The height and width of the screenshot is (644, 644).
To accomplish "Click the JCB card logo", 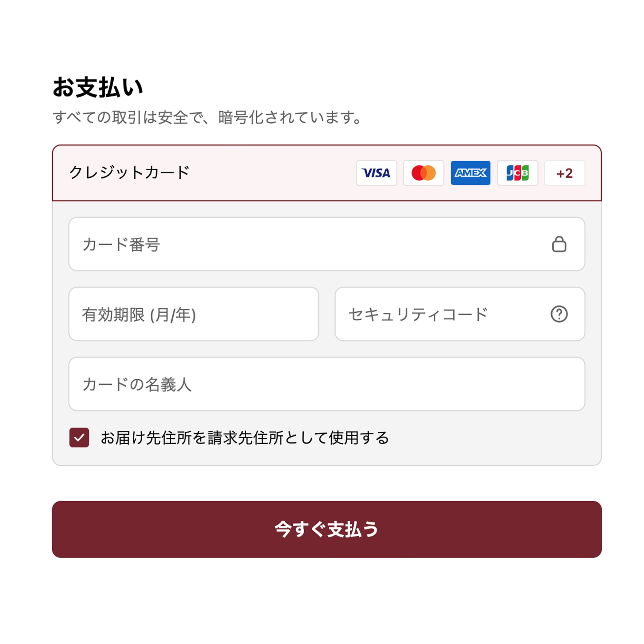I will [517, 173].
